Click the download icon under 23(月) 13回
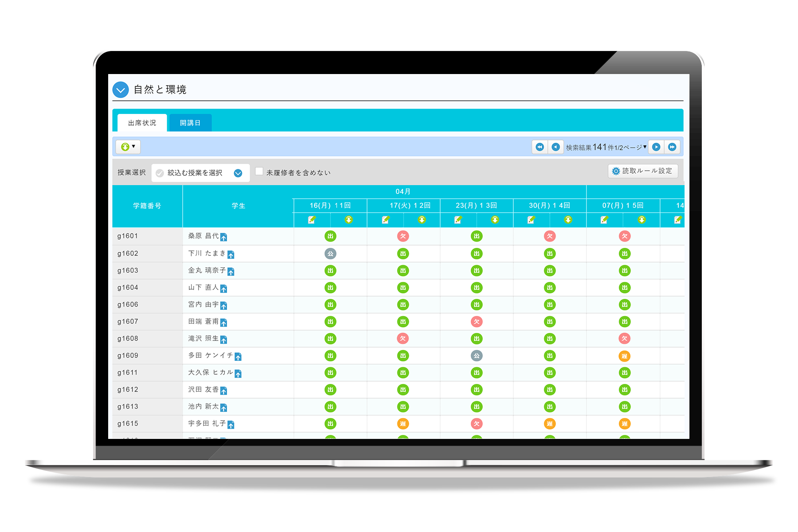This screenshot has width=798, height=532. pos(495,220)
